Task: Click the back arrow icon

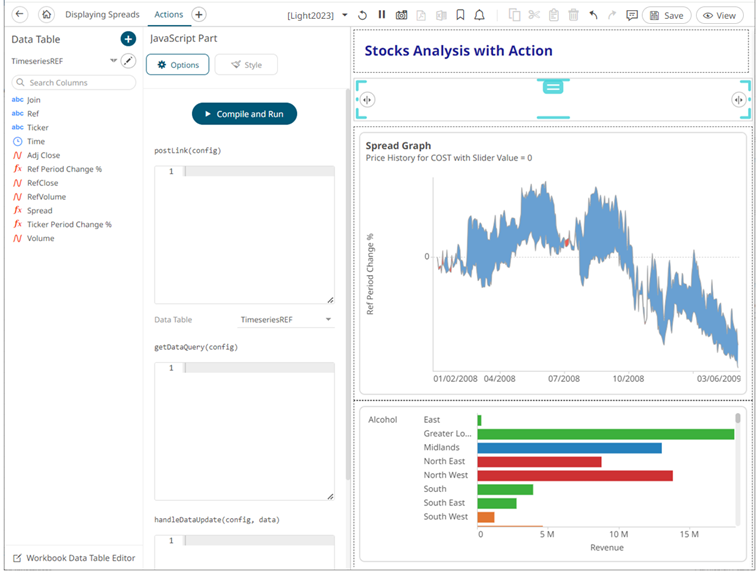Action: (x=19, y=15)
